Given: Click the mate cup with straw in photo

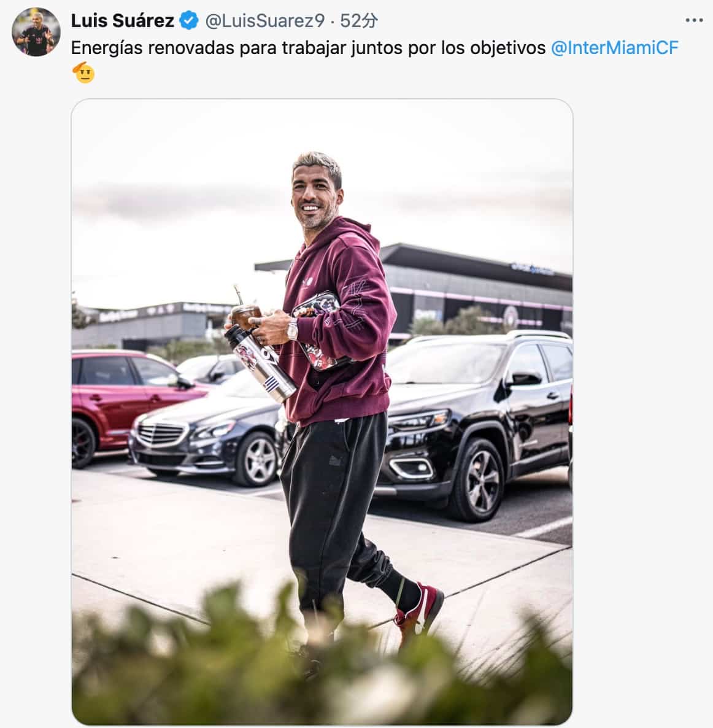Looking at the screenshot, I should (244, 311).
